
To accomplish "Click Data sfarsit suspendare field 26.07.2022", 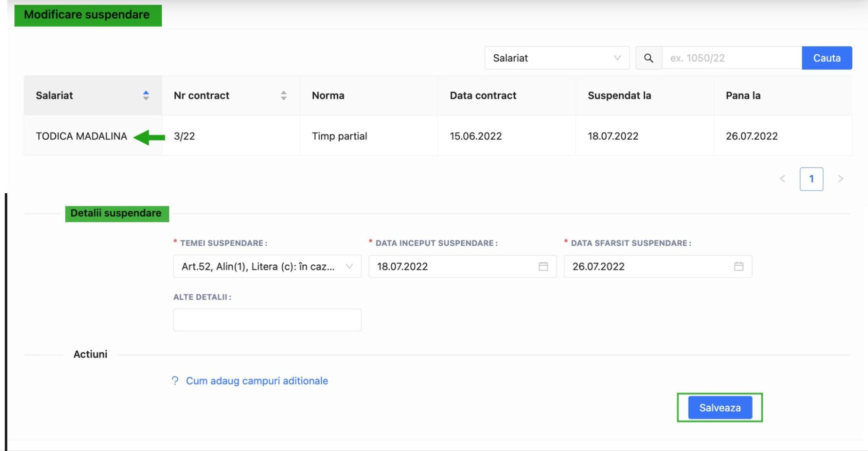I will [x=658, y=267].
